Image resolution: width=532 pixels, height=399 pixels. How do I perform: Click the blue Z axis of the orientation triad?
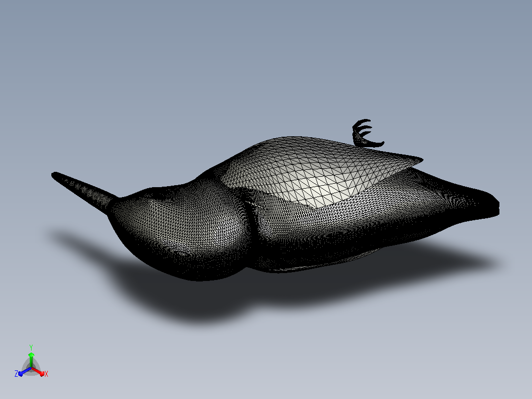pyautogui.click(x=25, y=371)
